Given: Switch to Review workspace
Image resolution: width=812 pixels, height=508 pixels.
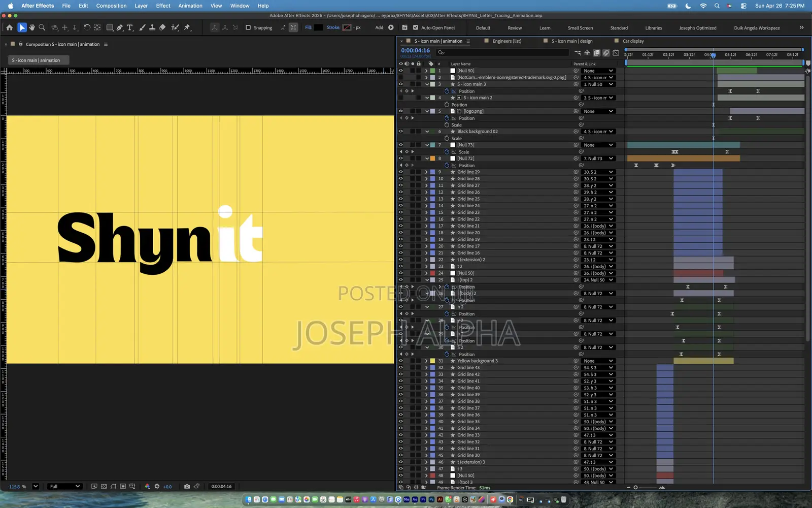Looking at the screenshot, I should coord(515,28).
